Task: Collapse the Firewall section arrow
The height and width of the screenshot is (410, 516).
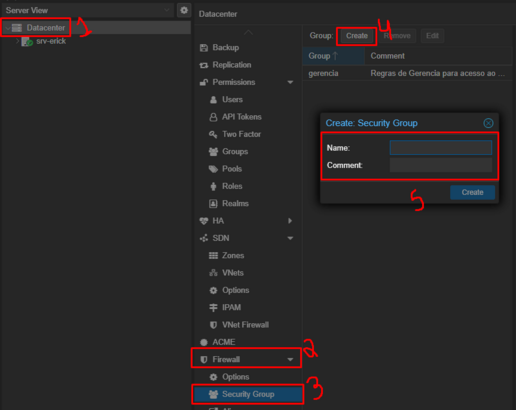Action: 290,360
